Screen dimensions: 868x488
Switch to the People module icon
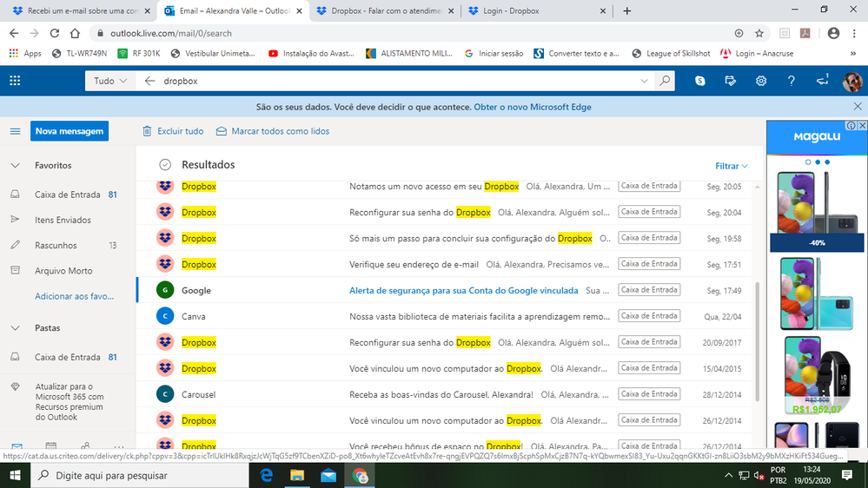point(84,445)
